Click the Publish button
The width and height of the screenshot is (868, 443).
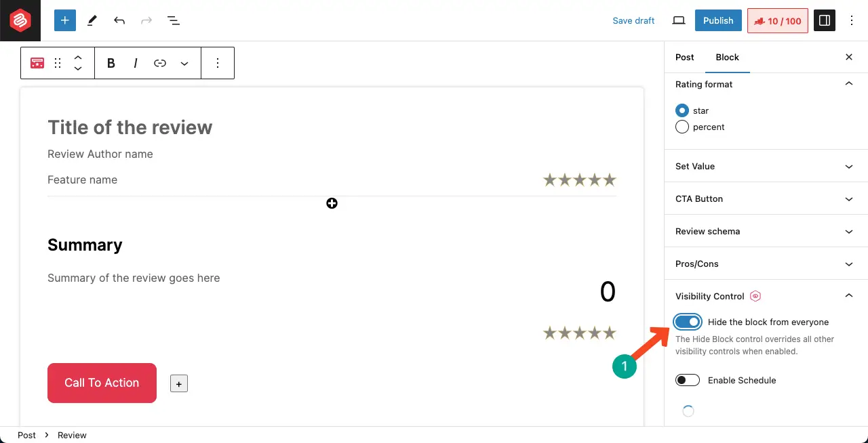point(718,20)
